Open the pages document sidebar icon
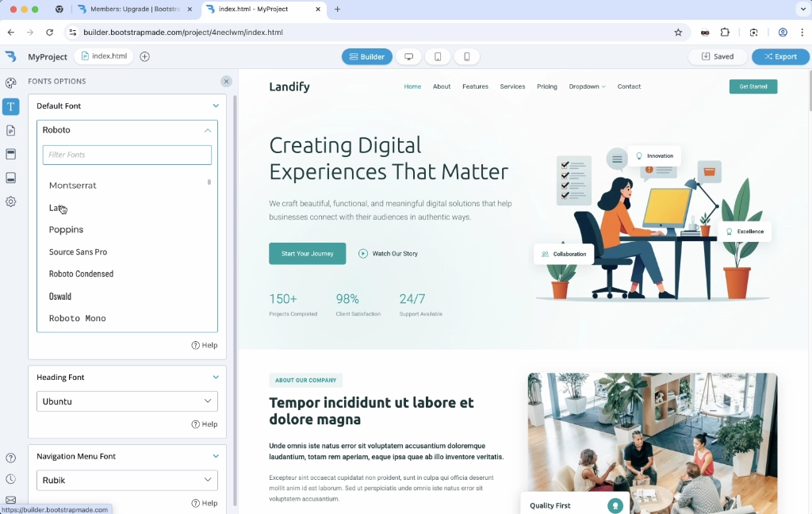 pos(10,131)
